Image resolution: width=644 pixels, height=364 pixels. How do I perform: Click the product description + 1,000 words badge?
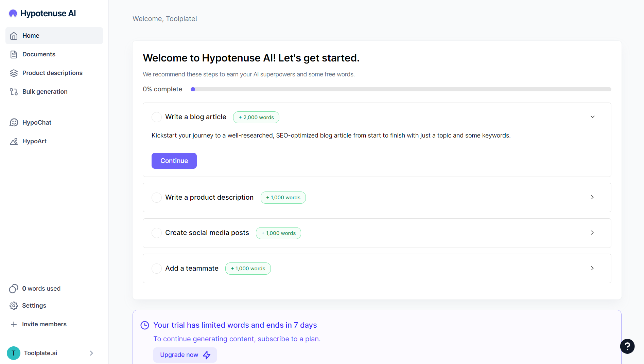(x=283, y=198)
